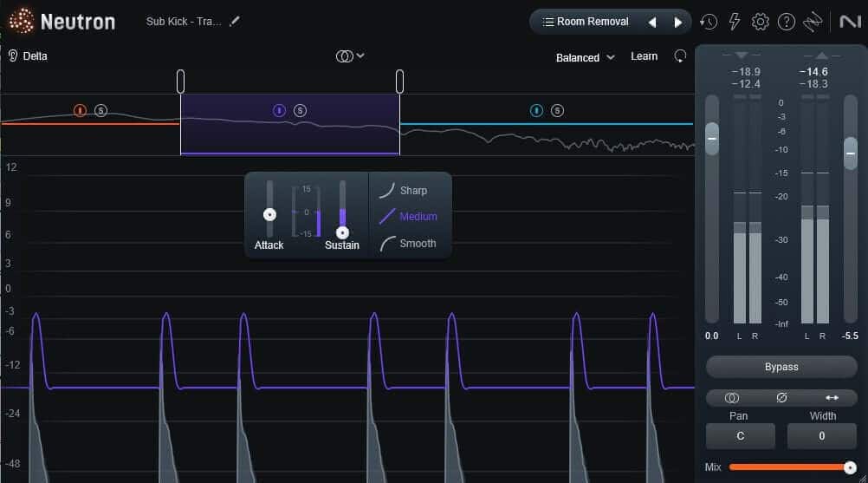This screenshot has width=868, height=483.
Task: Click input peak reading -18.9
Action: click(746, 72)
